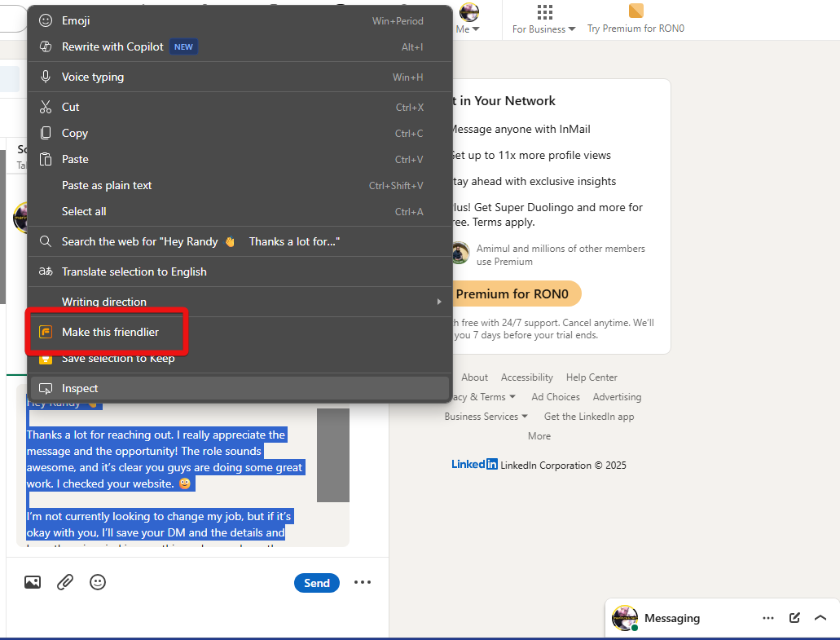The height and width of the screenshot is (640, 840).
Task: Open the About footer link
Action: click(475, 377)
